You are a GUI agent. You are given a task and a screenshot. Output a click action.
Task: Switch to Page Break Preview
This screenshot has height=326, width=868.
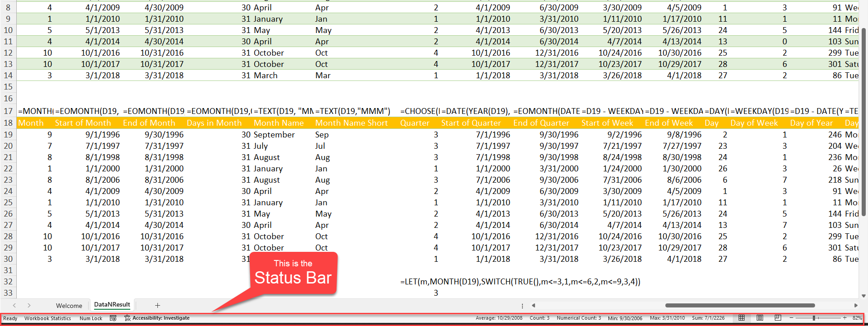tap(778, 318)
